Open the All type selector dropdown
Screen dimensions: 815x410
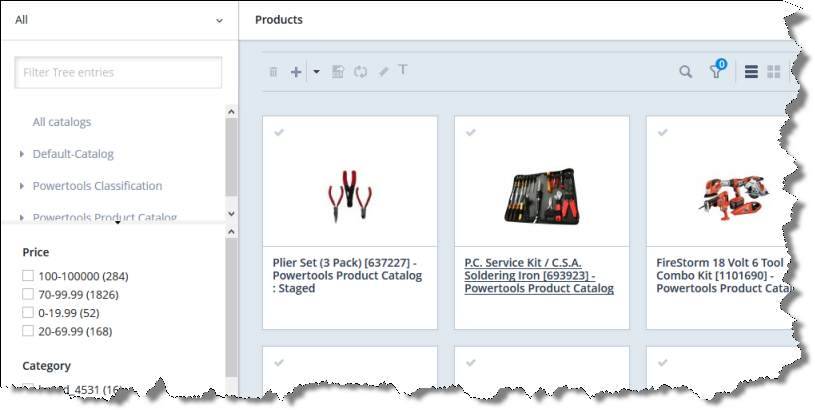(x=120, y=20)
